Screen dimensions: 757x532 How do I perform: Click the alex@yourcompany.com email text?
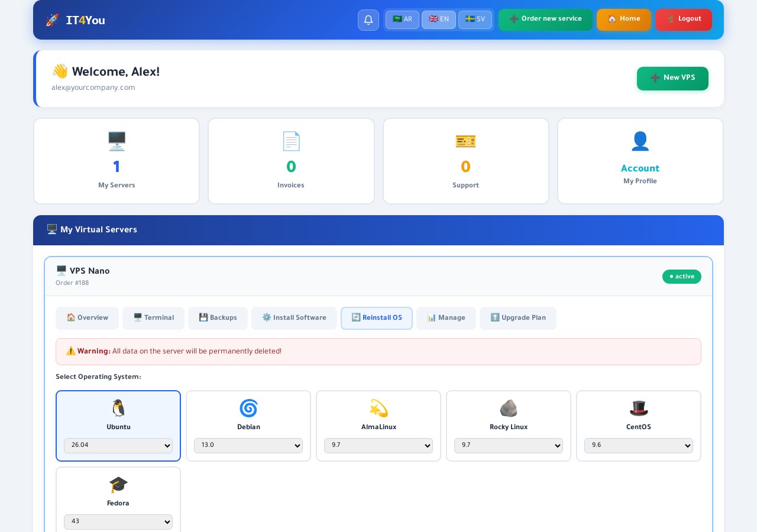point(93,88)
